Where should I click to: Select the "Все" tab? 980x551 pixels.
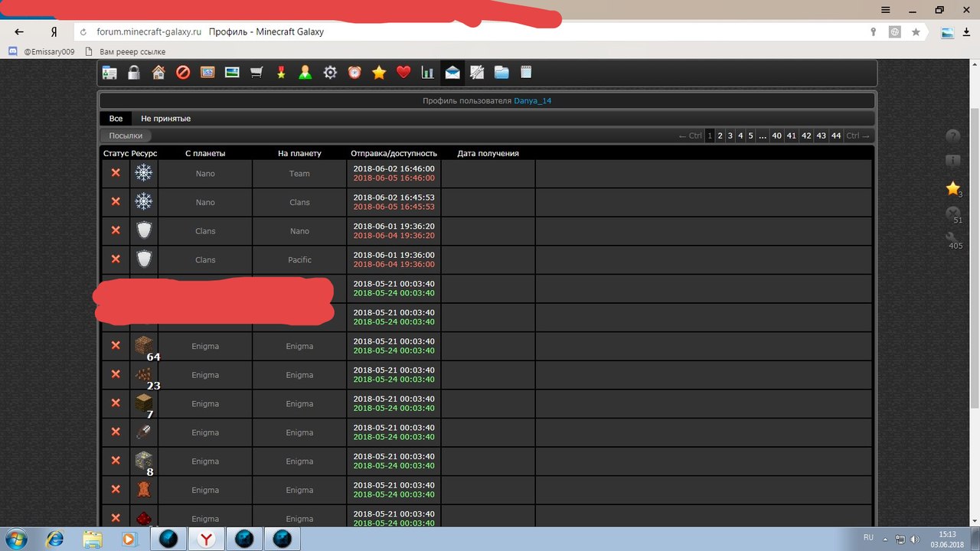[x=116, y=119]
